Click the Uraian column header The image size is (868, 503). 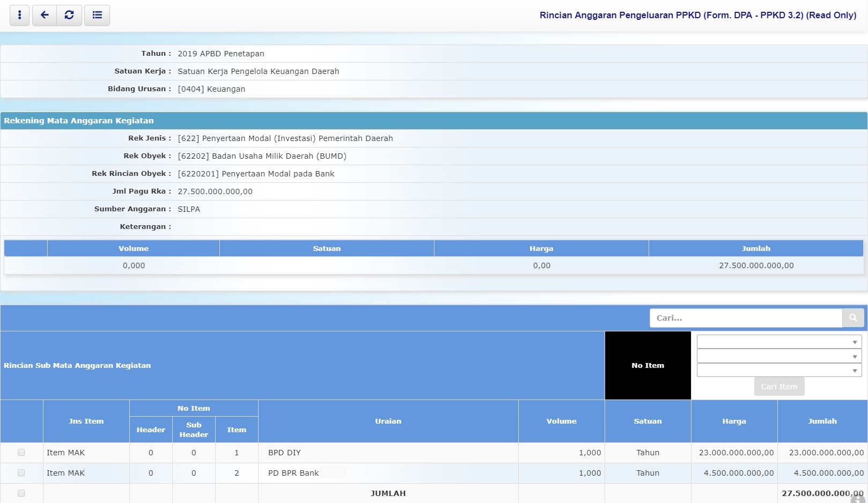[x=388, y=421]
